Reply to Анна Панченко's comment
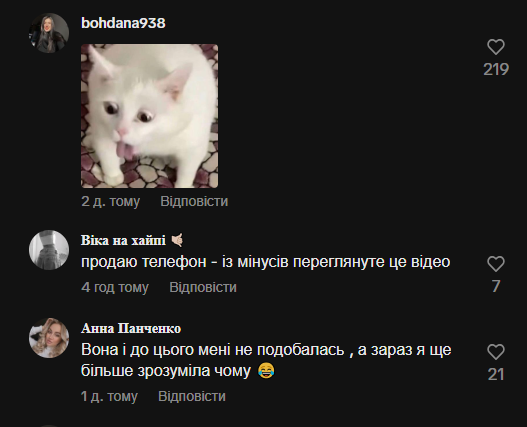 tap(192, 396)
